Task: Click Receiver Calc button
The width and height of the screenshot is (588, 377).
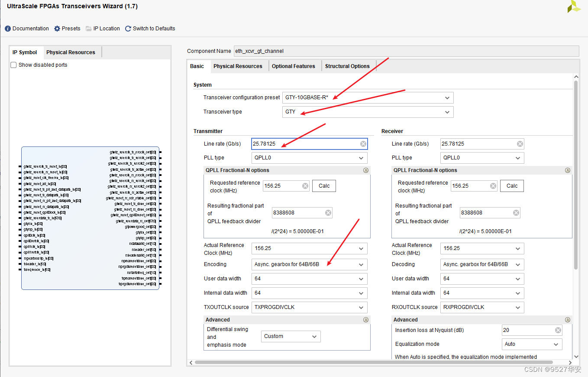Action: coord(512,186)
